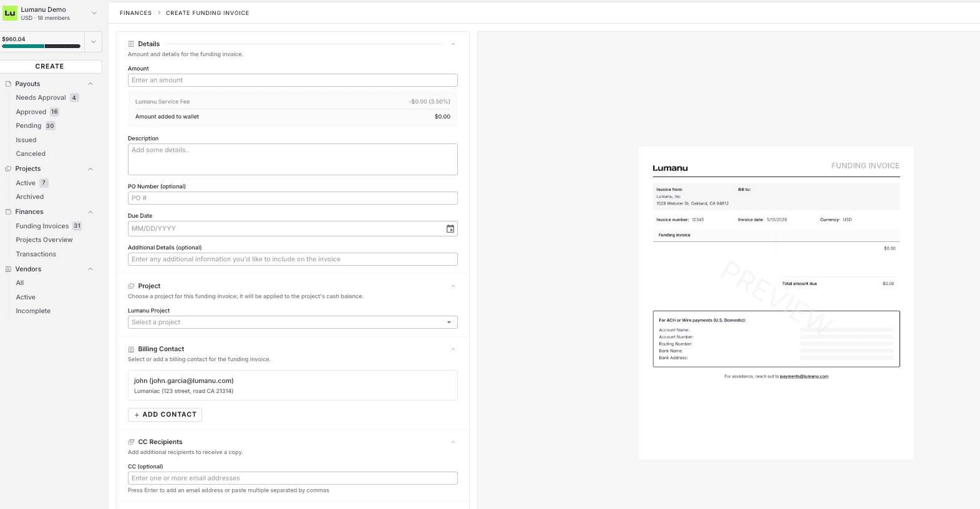View Canceled payouts
Viewport: 980px width, 509px height.
coord(31,153)
